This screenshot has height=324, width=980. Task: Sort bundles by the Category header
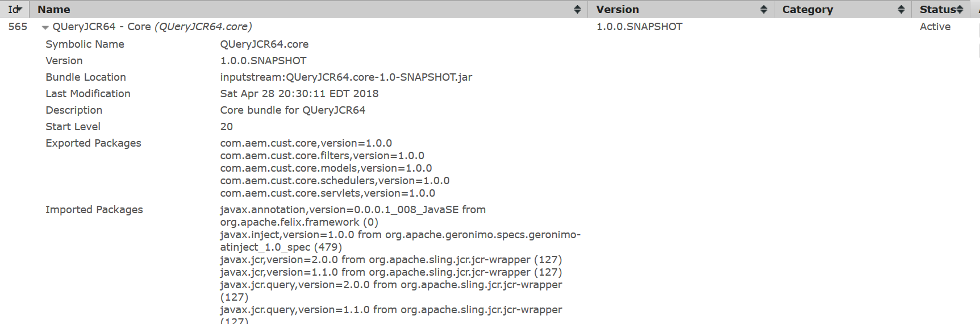pyautogui.click(x=807, y=10)
